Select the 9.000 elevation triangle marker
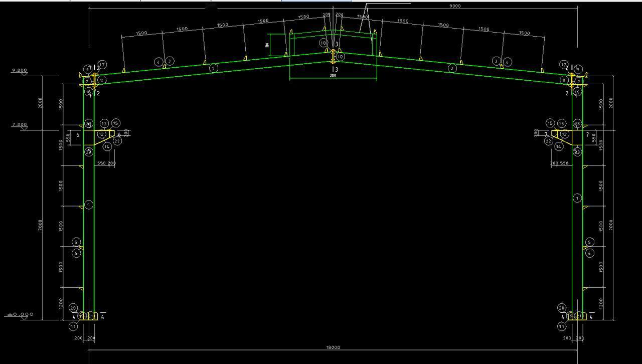This screenshot has height=364, width=642. click(24, 75)
